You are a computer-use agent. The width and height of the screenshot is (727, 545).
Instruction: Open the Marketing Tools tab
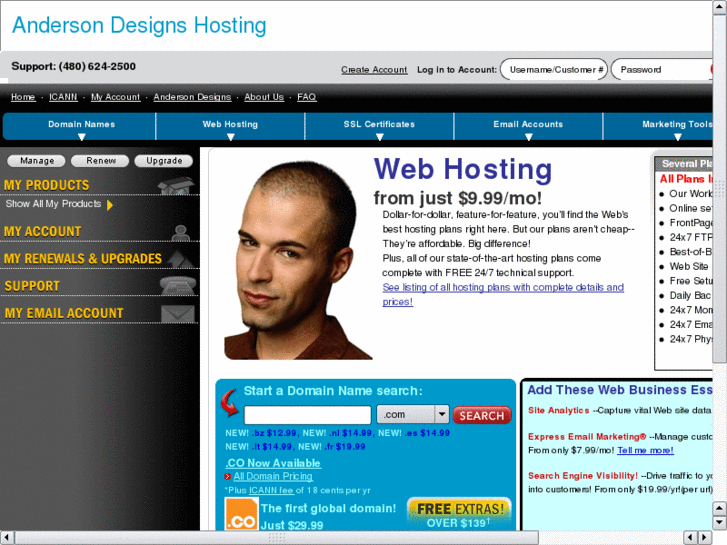click(658, 126)
